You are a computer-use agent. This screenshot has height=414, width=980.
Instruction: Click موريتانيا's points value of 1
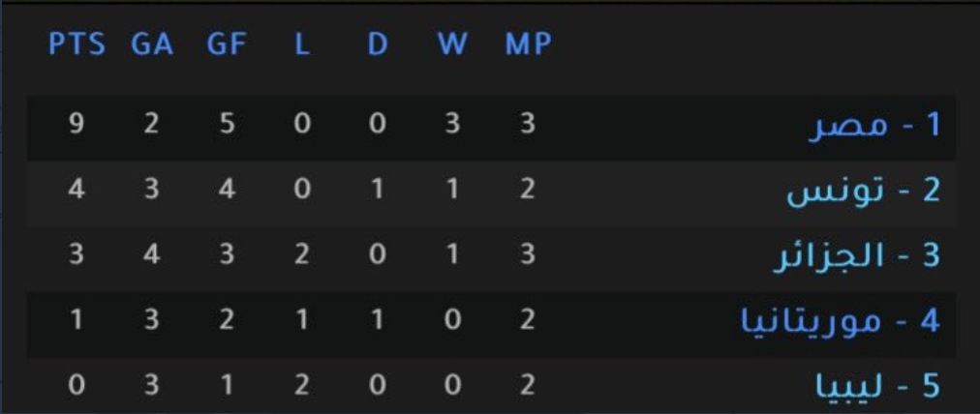coord(77,321)
